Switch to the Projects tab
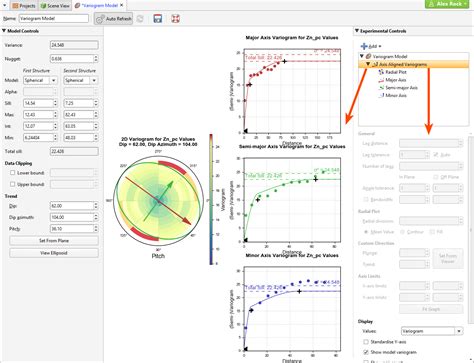The width and height of the screenshot is (474, 363). (24, 6)
